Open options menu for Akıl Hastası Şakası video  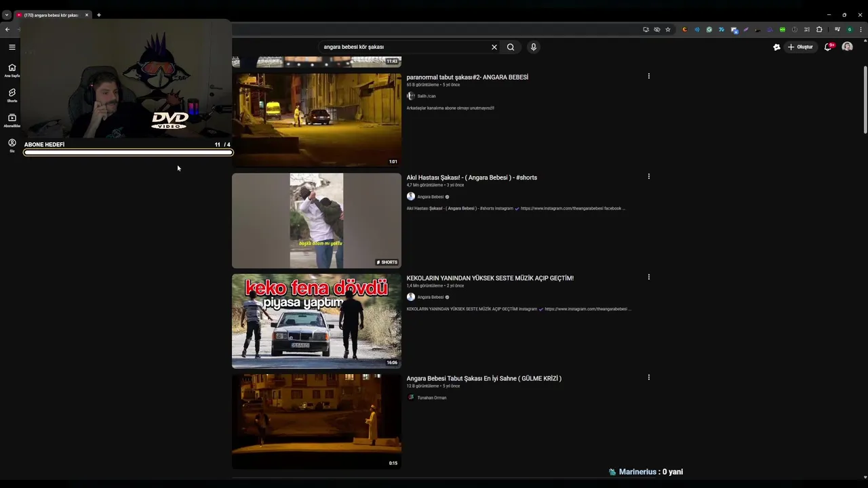tap(649, 176)
